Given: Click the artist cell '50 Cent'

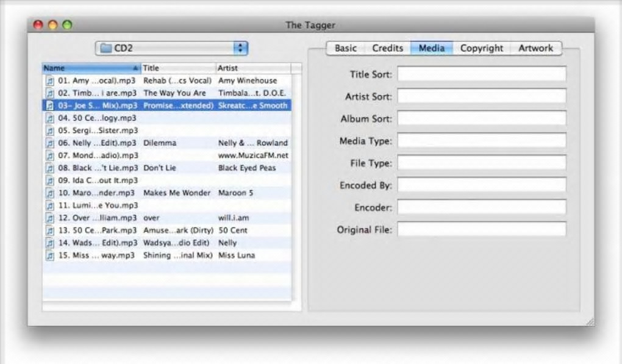Looking at the screenshot, I should (x=233, y=230).
